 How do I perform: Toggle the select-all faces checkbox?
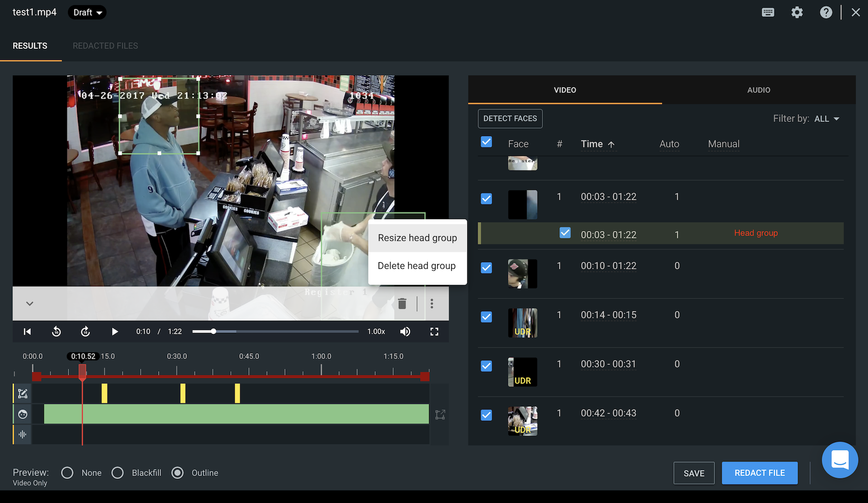486,142
